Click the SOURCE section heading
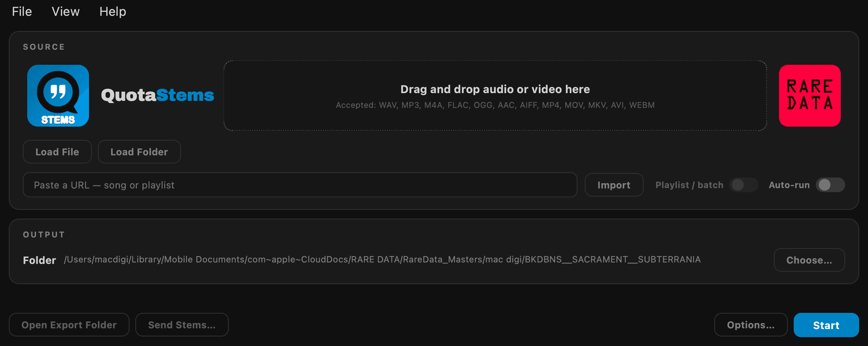The image size is (868, 346). [44, 47]
